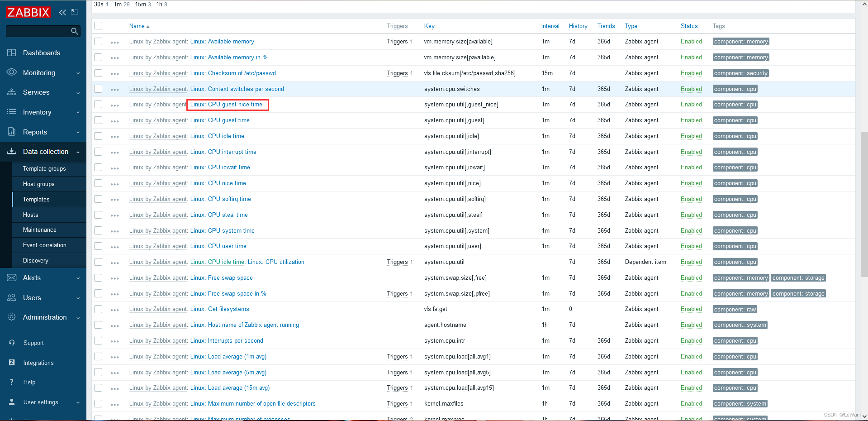Click the Integrations Z icon
This screenshot has height=421, width=868.
[12, 363]
